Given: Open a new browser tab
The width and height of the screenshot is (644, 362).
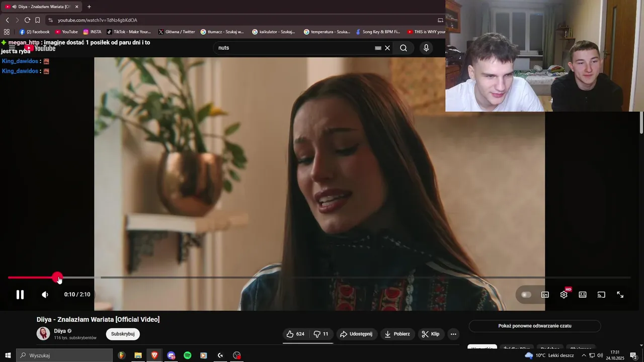Looking at the screenshot, I should (x=89, y=7).
